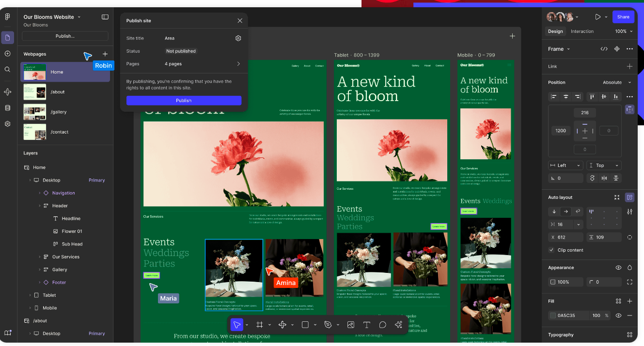Align horizontal centers icon in Position
Viewport: 644px width, 346px height.
[565, 97]
